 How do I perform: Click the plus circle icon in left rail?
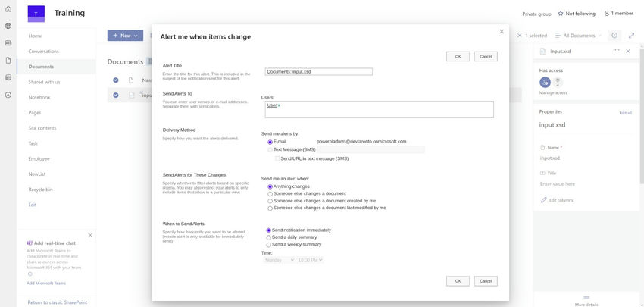coord(8,95)
